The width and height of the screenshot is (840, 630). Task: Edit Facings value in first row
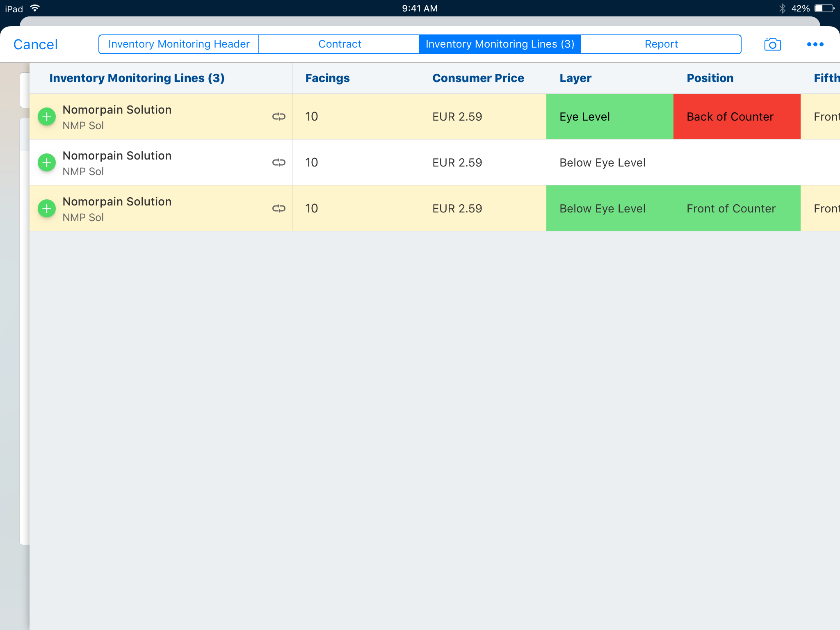tap(312, 117)
